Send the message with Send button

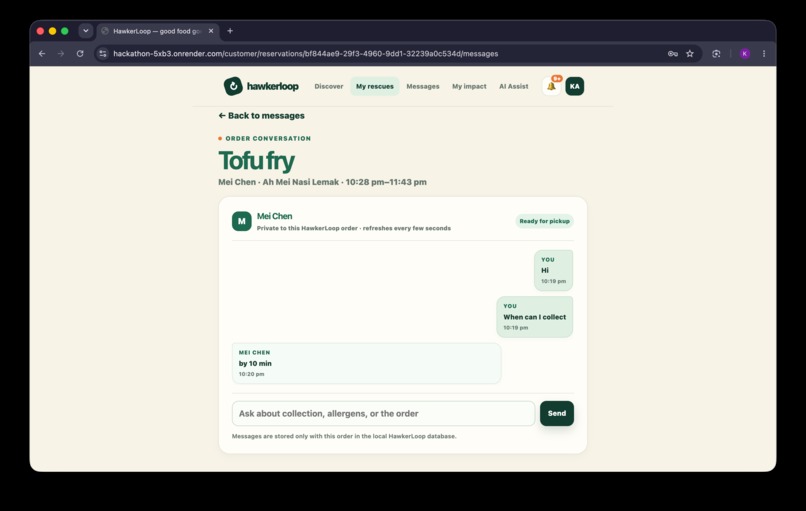click(557, 413)
